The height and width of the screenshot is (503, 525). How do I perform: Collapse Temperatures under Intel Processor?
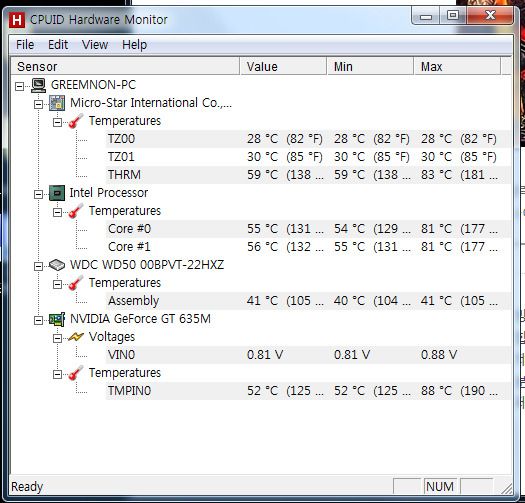(x=57, y=212)
